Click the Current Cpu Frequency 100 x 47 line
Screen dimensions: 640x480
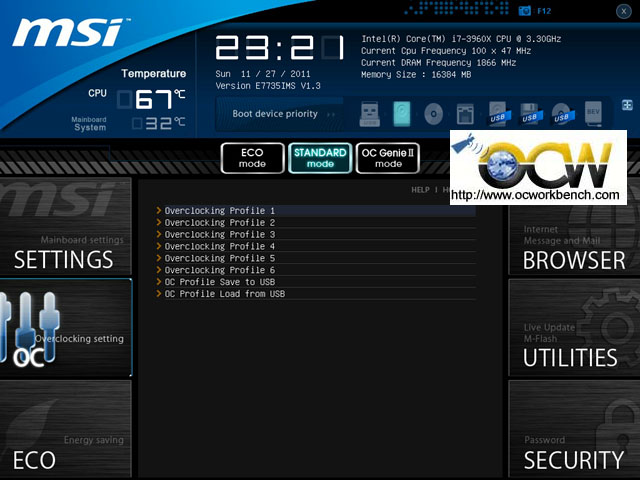pyautogui.click(x=446, y=51)
